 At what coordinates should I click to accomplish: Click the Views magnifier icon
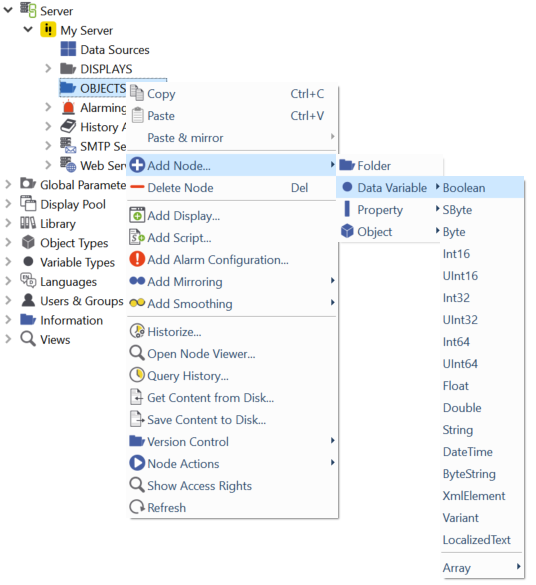point(28,339)
